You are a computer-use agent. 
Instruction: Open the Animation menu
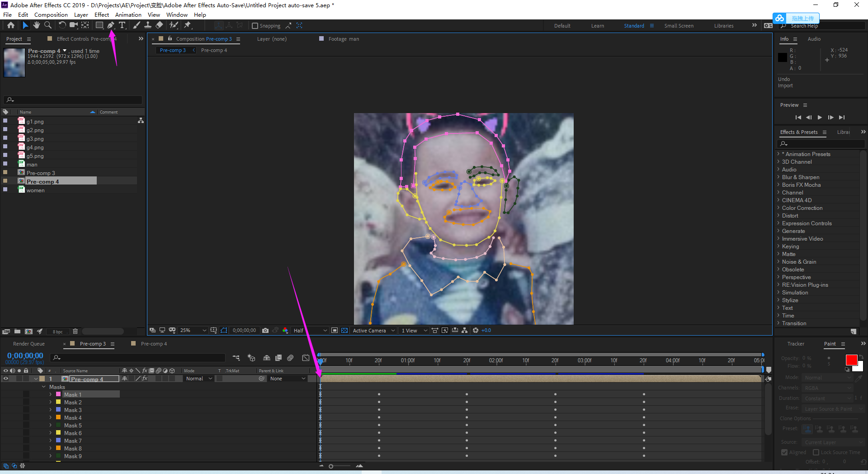pyautogui.click(x=128, y=15)
